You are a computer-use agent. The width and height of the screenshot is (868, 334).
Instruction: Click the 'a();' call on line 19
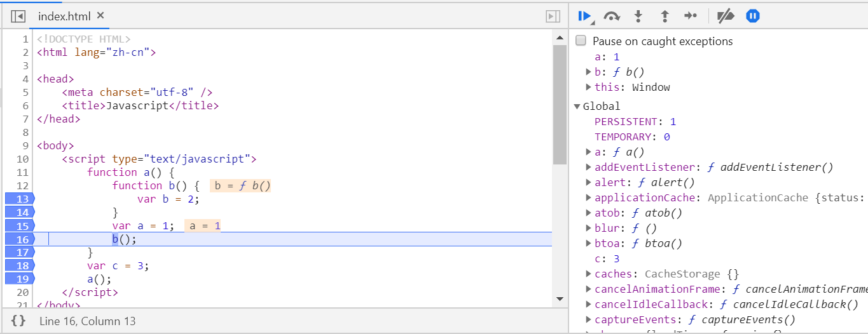100,279
